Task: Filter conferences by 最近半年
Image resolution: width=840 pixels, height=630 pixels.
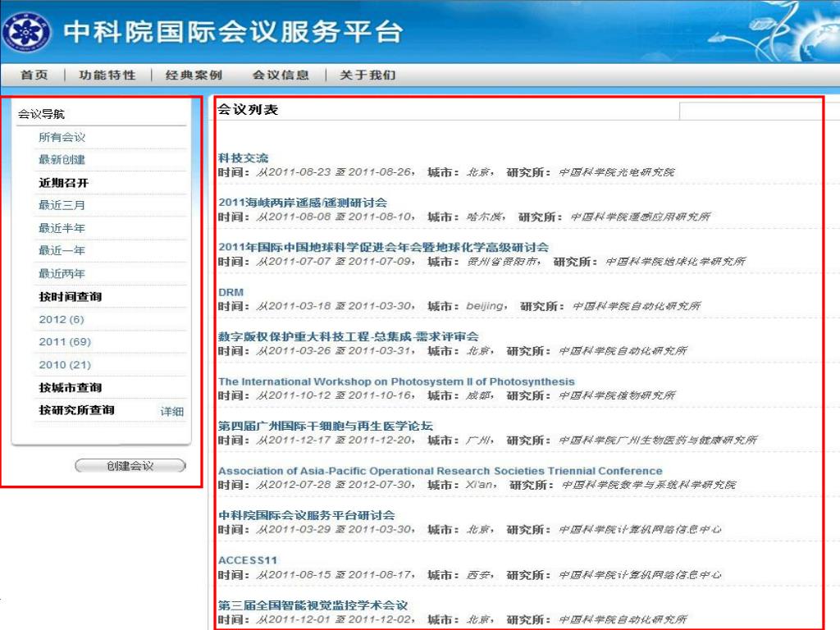Action: coord(62,228)
